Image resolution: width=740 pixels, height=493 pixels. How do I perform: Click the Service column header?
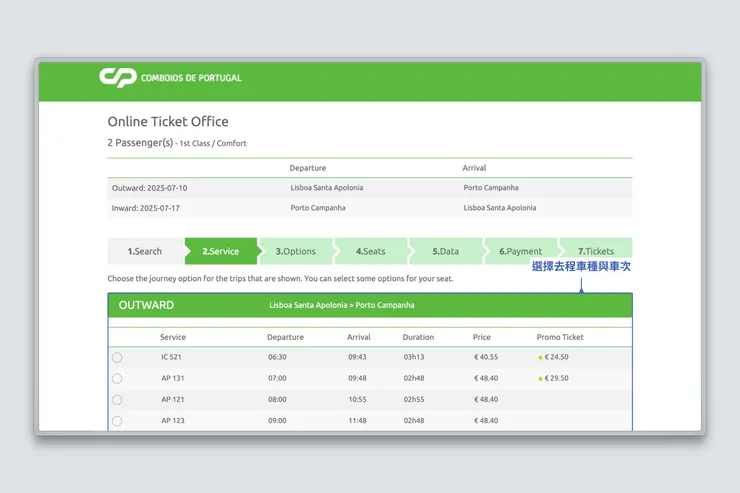(173, 337)
